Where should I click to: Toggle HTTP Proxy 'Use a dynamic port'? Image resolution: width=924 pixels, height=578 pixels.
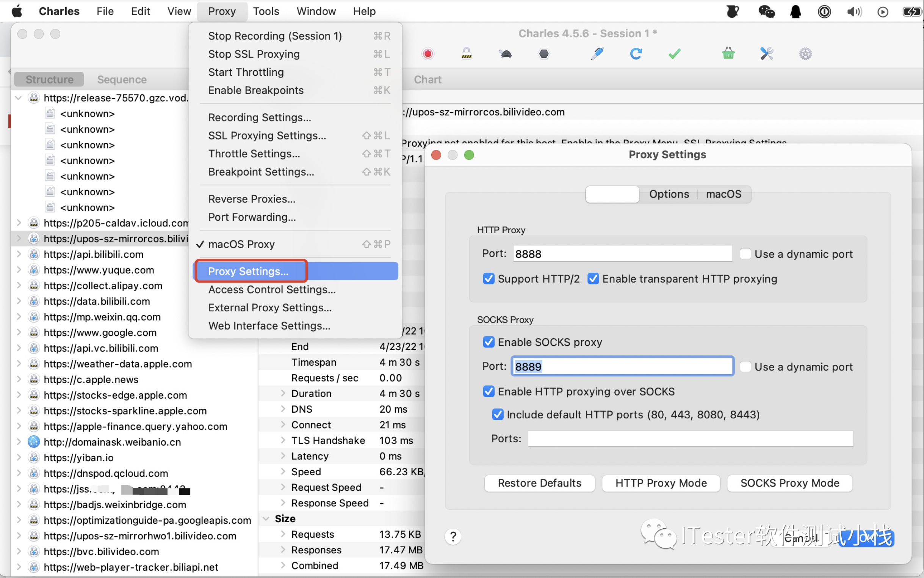tap(745, 254)
